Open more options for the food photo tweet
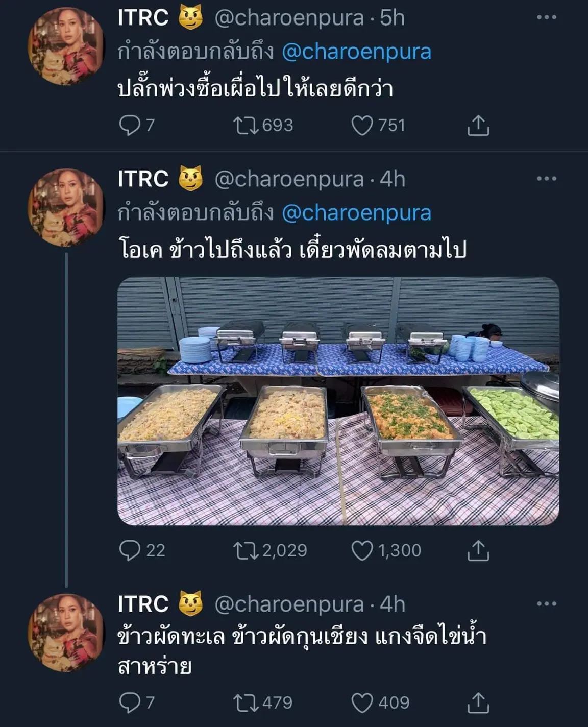 [x=546, y=179]
